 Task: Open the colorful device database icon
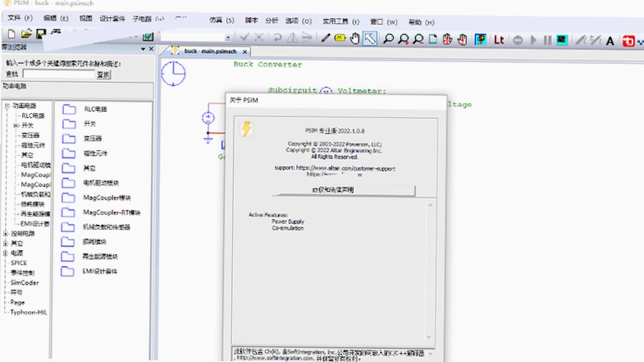tap(481, 39)
